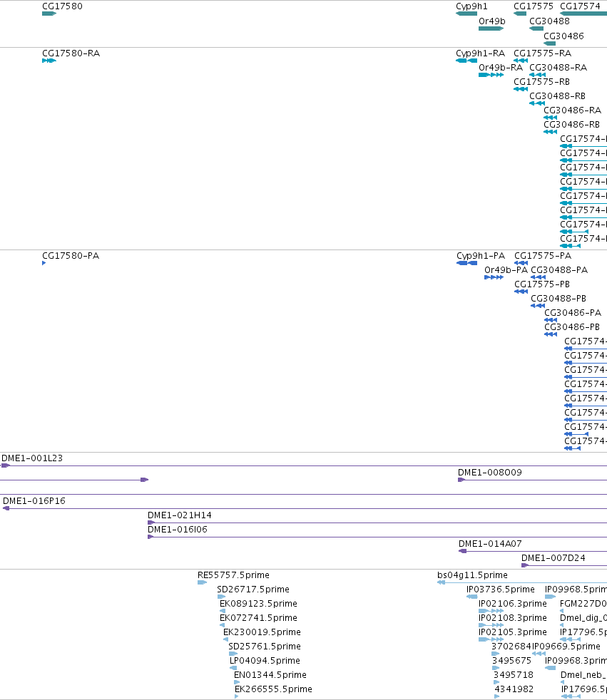This screenshot has width=607, height=700.
Task: Click the LP04094.5prime EST label
Action: click(265, 662)
